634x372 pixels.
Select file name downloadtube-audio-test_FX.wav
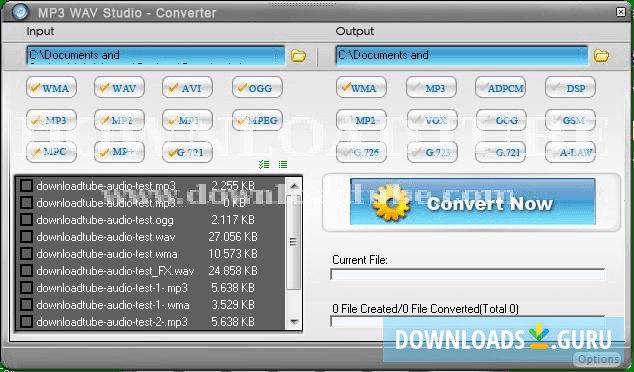115,271
